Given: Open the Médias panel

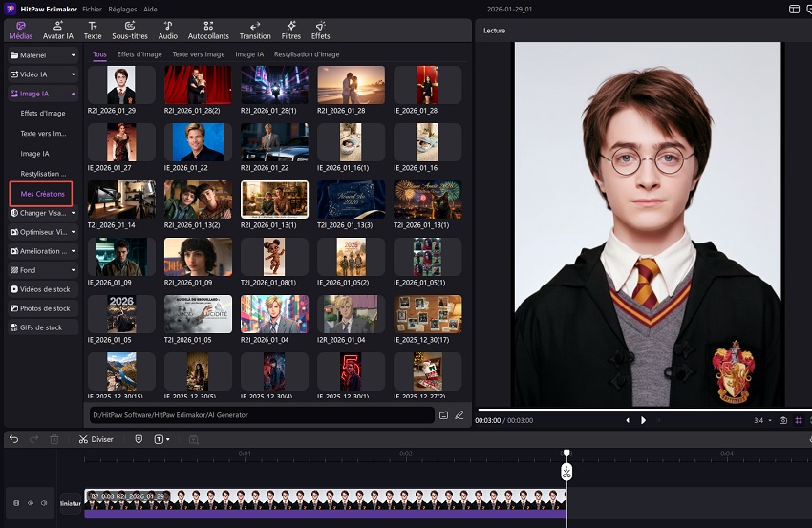Looking at the screenshot, I should pos(21,31).
